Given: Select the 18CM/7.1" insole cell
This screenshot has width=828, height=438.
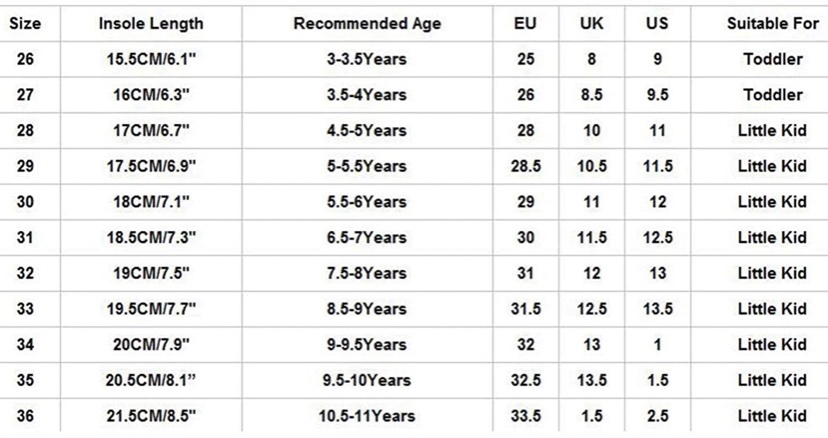Looking at the screenshot, I should click(x=151, y=202).
